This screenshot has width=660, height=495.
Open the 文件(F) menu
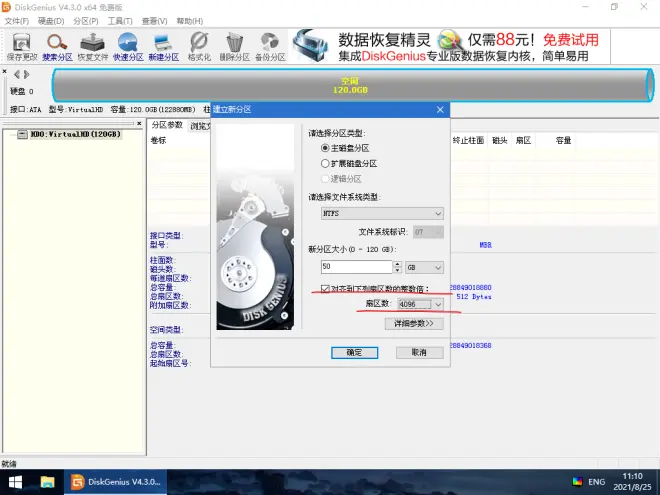[16, 21]
